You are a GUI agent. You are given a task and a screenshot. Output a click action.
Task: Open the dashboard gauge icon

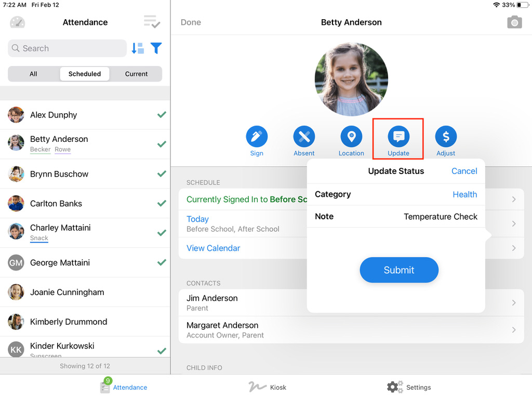pyautogui.click(x=17, y=22)
